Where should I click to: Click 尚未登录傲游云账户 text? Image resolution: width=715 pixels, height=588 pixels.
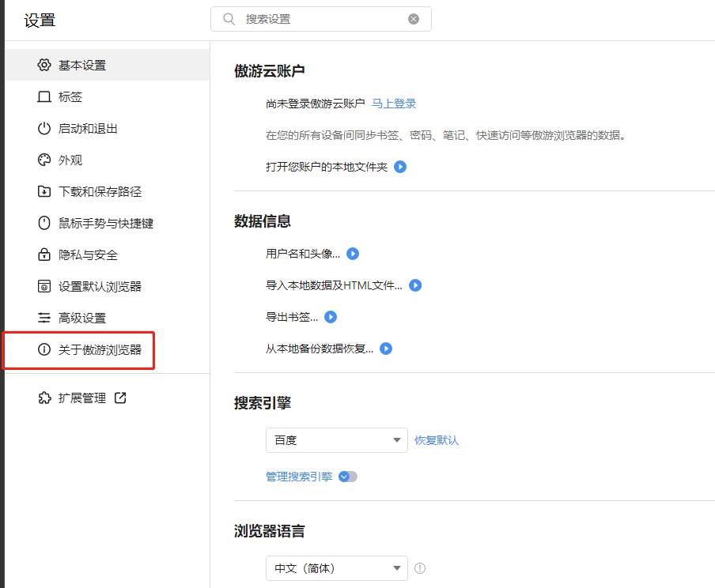315,104
